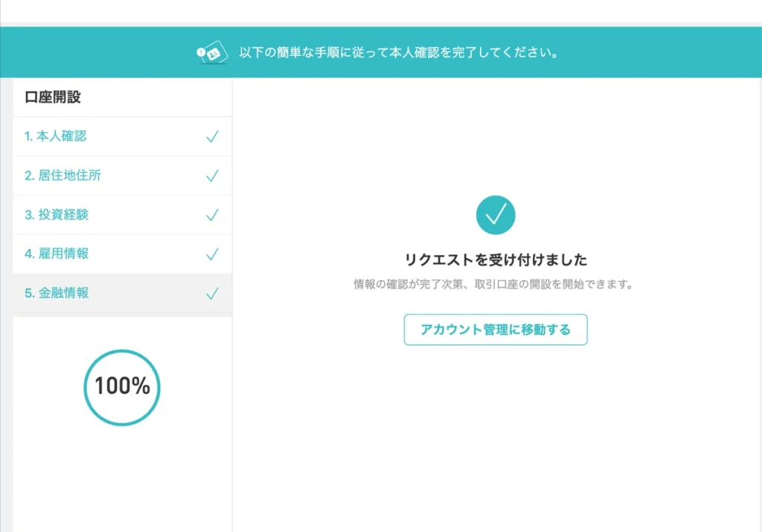Click the large teal checkmark circle
This screenshot has width=762, height=532.
pos(496,214)
